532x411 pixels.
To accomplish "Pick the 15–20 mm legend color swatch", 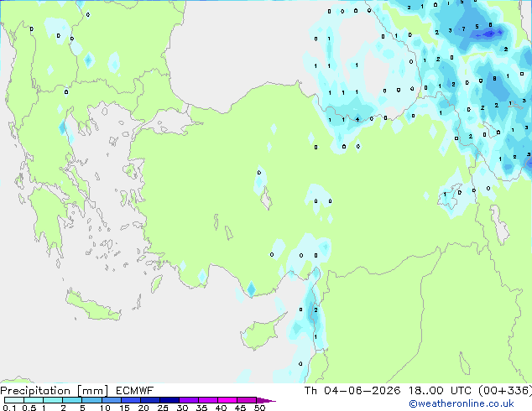I will tap(131, 400).
